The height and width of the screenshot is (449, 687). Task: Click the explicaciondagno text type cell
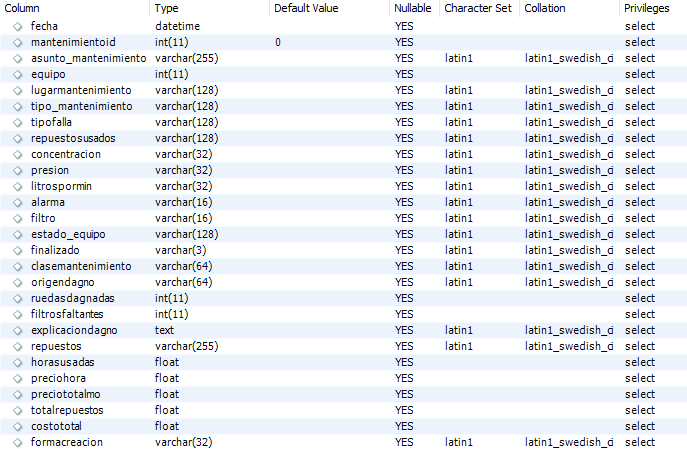(164, 330)
